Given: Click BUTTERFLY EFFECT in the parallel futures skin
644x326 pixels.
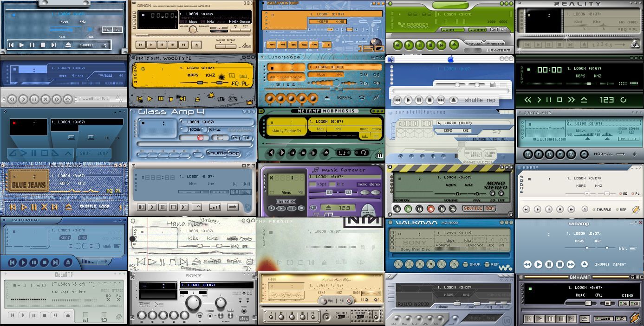Looking at the screenshot, I should (474, 155).
